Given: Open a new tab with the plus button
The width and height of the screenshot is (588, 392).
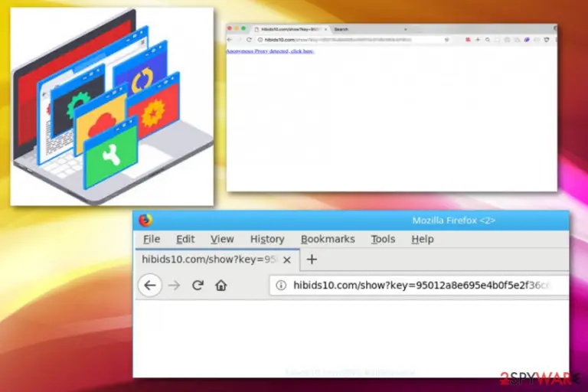Looking at the screenshot, I should coord(312,260).
